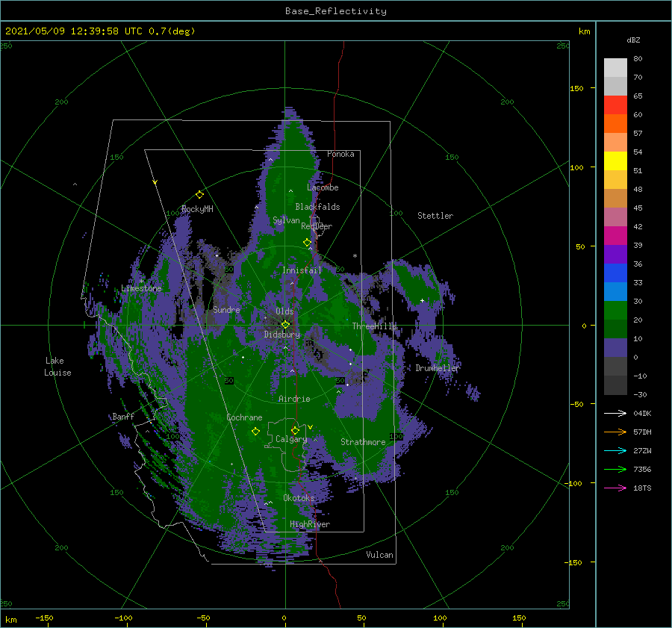672x628 pixels.
Task: Click the Olds town label
Action: pyautogui.click(x=284, y=311)
